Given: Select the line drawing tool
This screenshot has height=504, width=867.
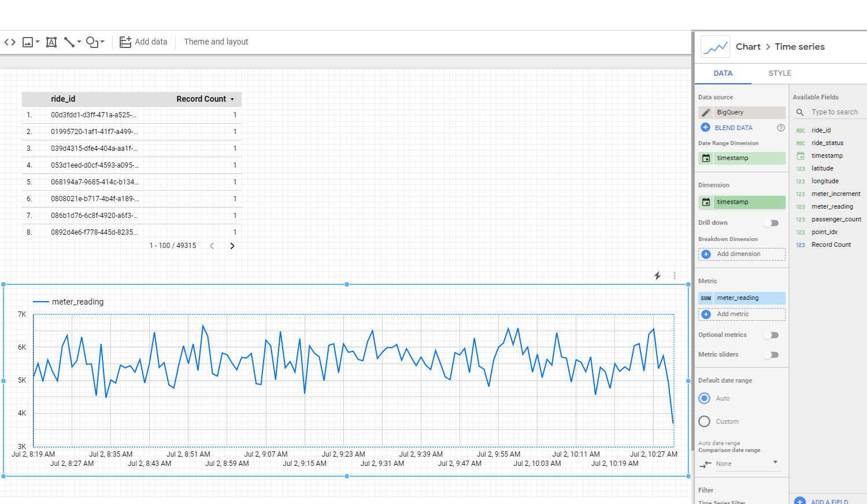Looking at the screenshot, I should click(x=69, y=42).
